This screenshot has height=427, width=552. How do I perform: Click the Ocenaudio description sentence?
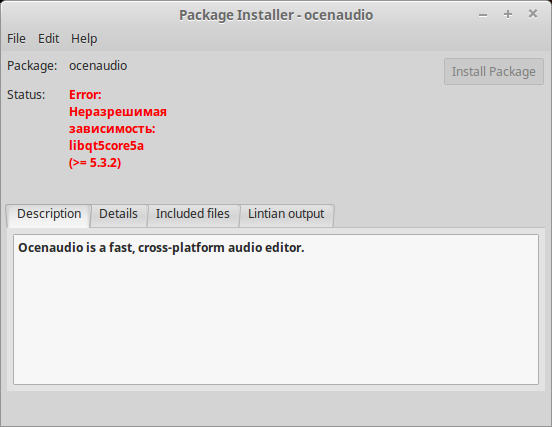point(161,248)
